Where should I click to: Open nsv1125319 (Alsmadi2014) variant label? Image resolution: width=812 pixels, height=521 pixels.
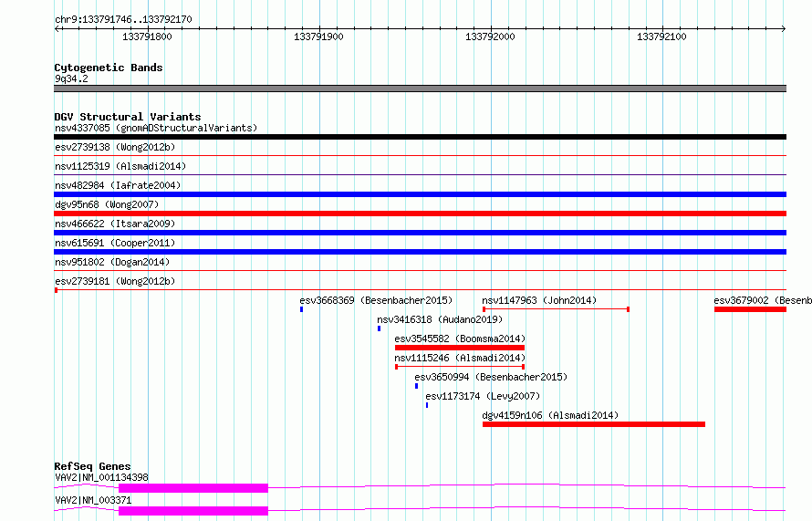click(120, 166)
